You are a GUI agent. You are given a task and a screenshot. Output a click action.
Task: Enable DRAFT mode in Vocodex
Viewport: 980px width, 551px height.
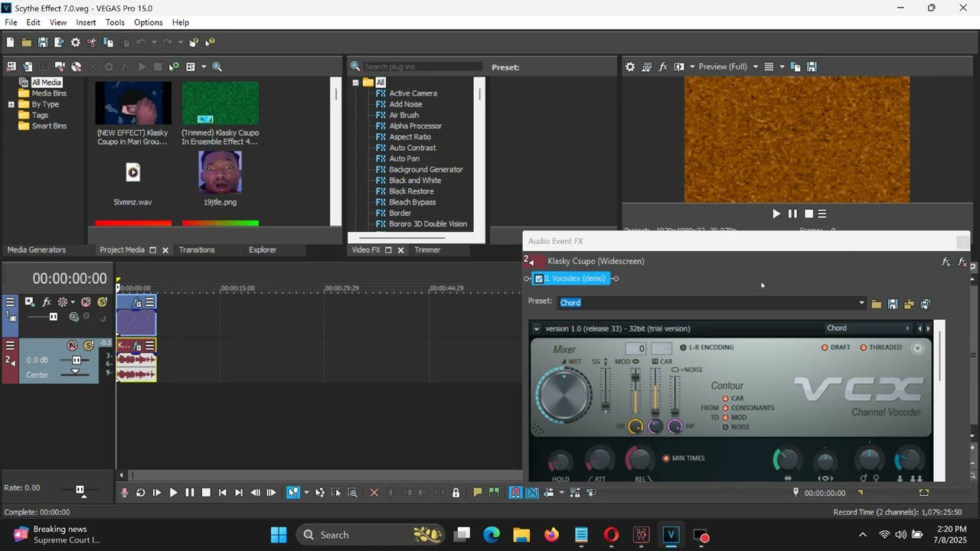(x=825, y=347)
